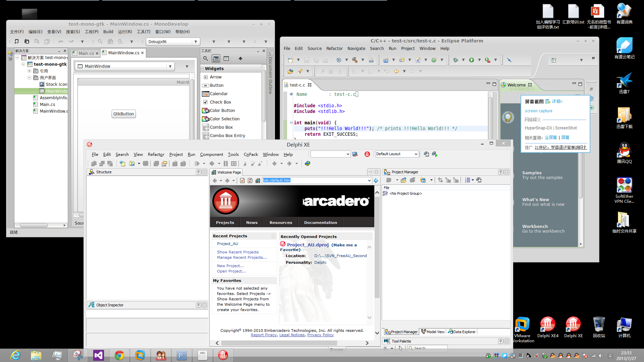Open the CnPack menu in Delphi
This screenshot has width=644, height=362.
[251, 155]
